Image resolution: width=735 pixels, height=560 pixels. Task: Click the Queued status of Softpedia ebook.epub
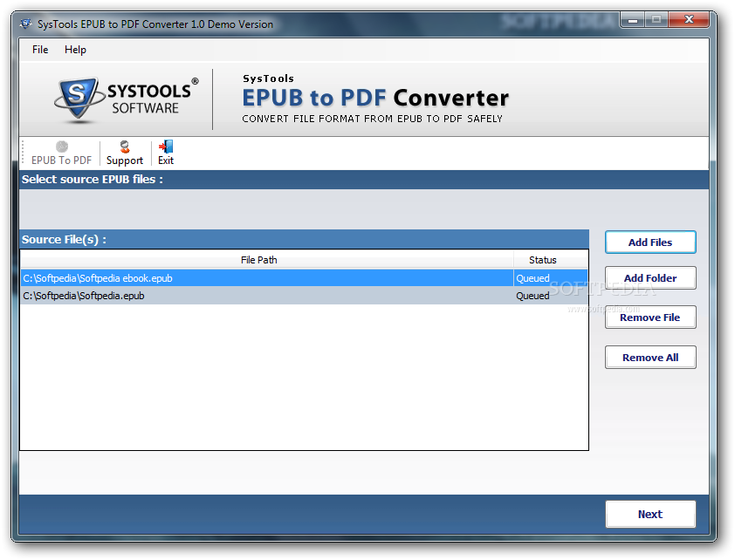[x=532, y=278]
